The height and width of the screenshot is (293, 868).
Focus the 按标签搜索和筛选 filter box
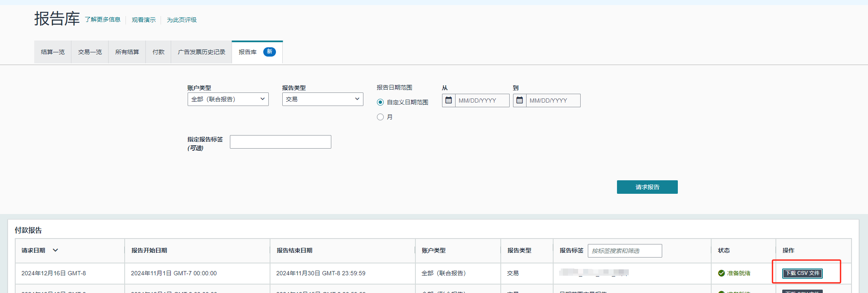click(x=625, y=251)
